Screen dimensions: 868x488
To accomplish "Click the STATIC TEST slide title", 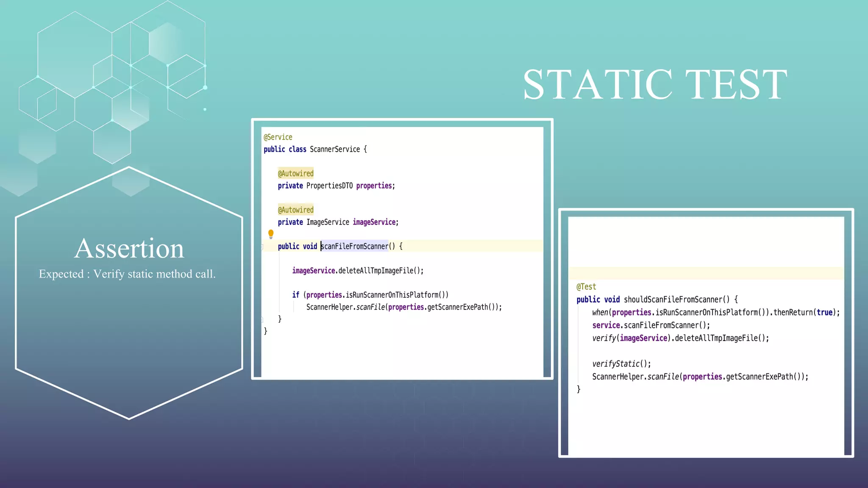I will coord(655,85).
